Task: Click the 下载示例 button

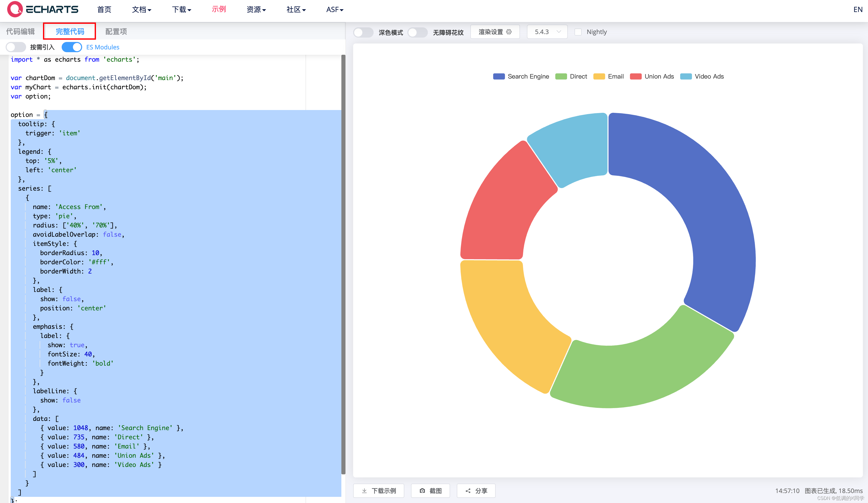Action: [x=378, y=491]
